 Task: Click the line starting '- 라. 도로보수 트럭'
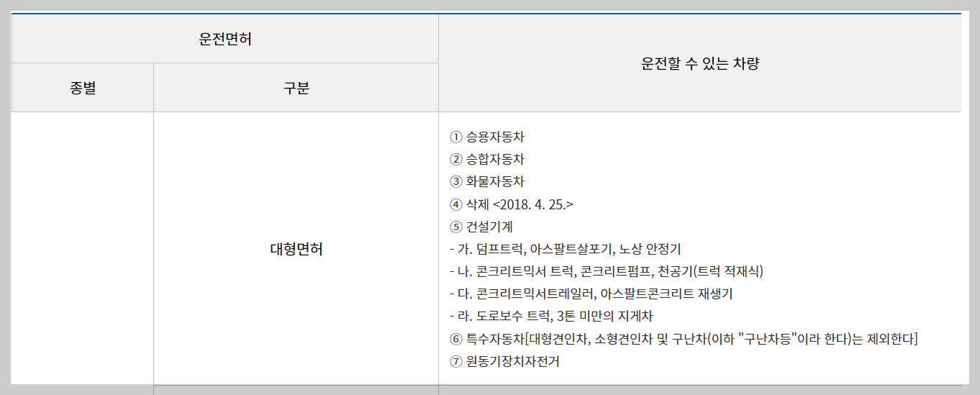tap(550, 316)
